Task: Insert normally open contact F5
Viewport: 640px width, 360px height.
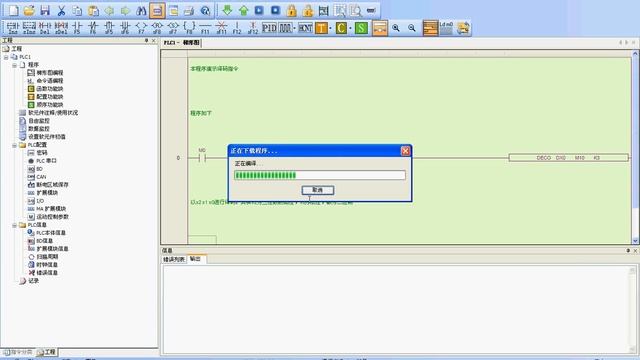Action: tap(77, 28)
